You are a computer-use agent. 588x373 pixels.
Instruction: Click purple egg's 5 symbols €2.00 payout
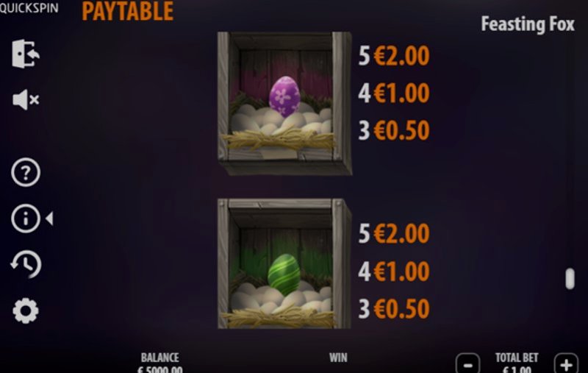click(394, 56)
